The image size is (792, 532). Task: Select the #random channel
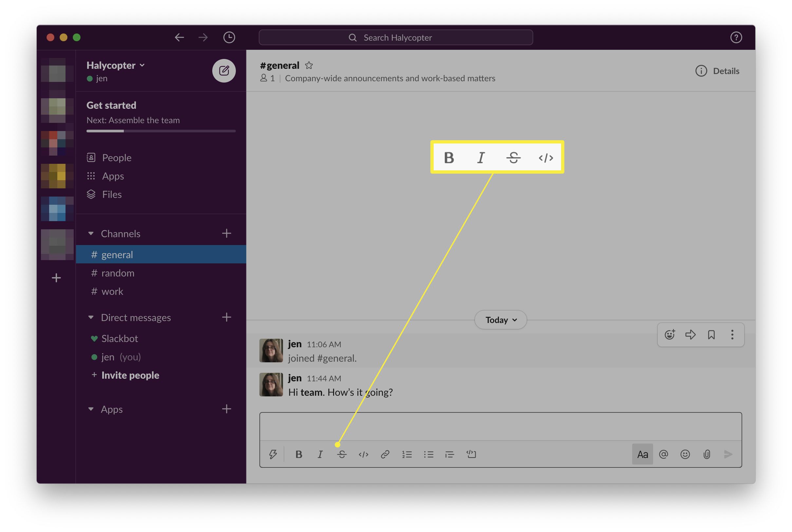tap(118, 273)
